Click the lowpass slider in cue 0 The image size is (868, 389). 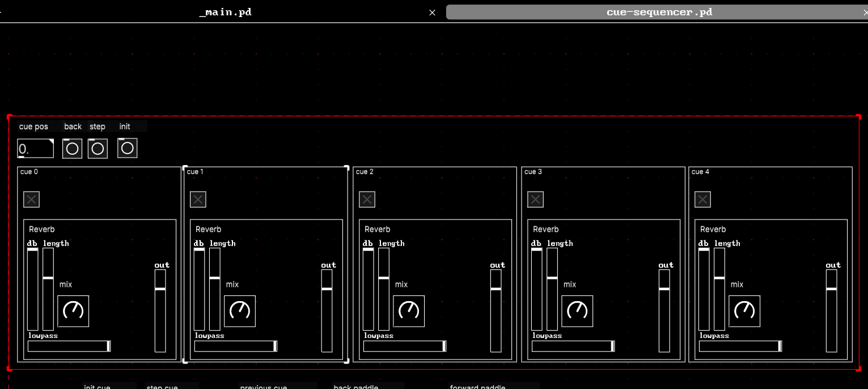pyautogui.click(x=69, y=346)
